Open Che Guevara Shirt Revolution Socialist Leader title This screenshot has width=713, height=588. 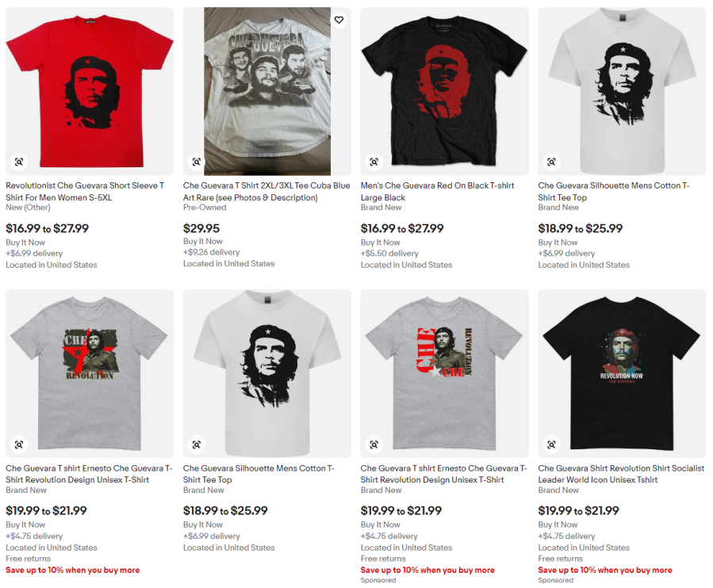pos(621,474)
